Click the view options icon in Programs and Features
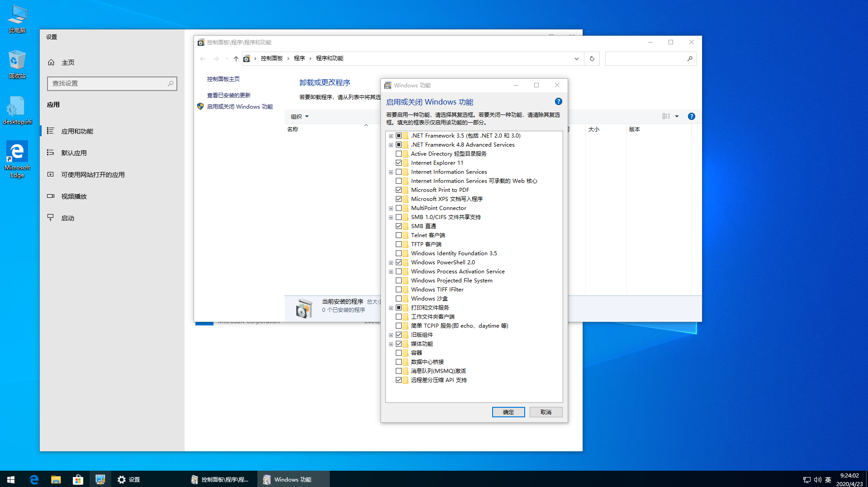The width and height of the screenshot is (868, 487). [666, 116]
